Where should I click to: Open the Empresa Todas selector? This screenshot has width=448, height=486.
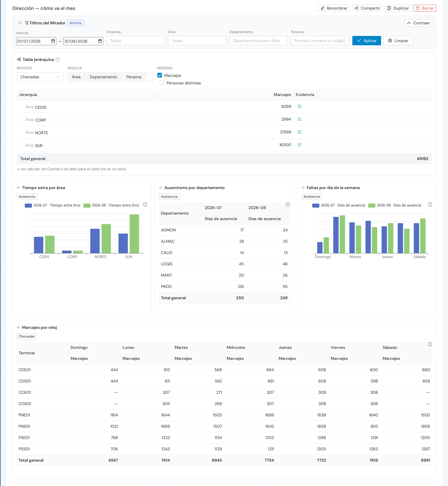pyautogui.click(x=135, y=41)
